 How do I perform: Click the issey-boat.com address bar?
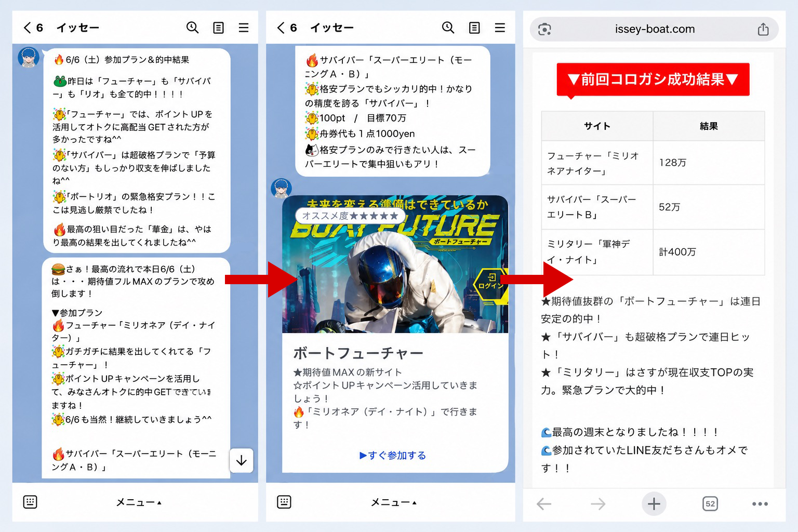(654, 29)
